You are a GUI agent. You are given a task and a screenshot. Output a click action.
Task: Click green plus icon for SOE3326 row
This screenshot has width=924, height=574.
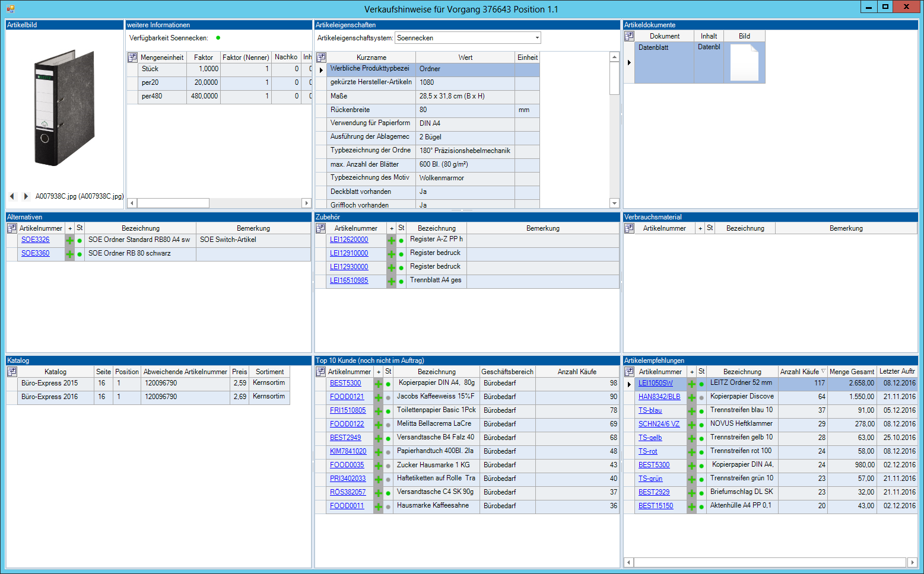[x=70, y=240]
